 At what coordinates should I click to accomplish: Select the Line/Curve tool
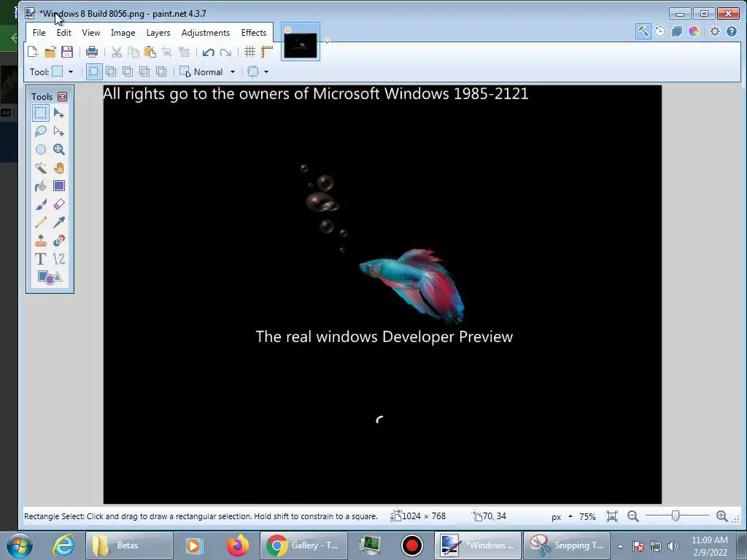click(x=58, y=259)
